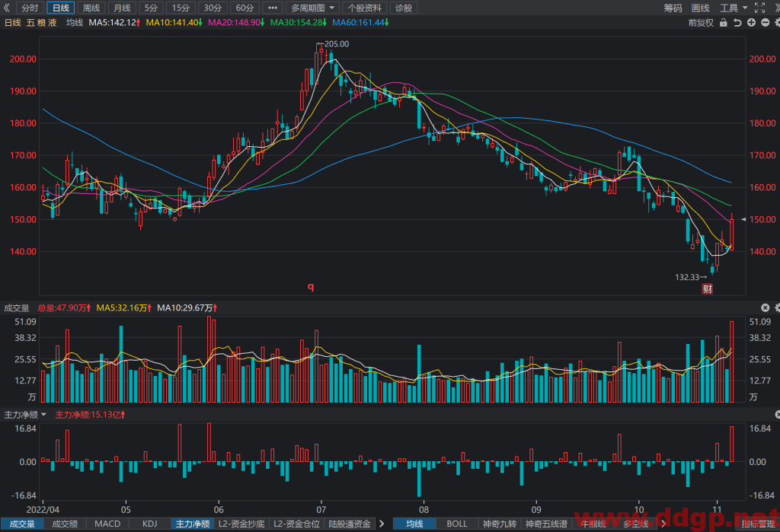Viewport: 780px width, 532px height.
Task: Switch to 30分 period
Action: [x=213, y=8]
